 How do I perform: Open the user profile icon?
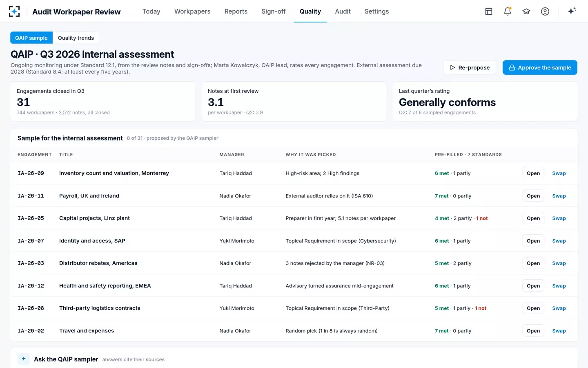coord(545,11)
